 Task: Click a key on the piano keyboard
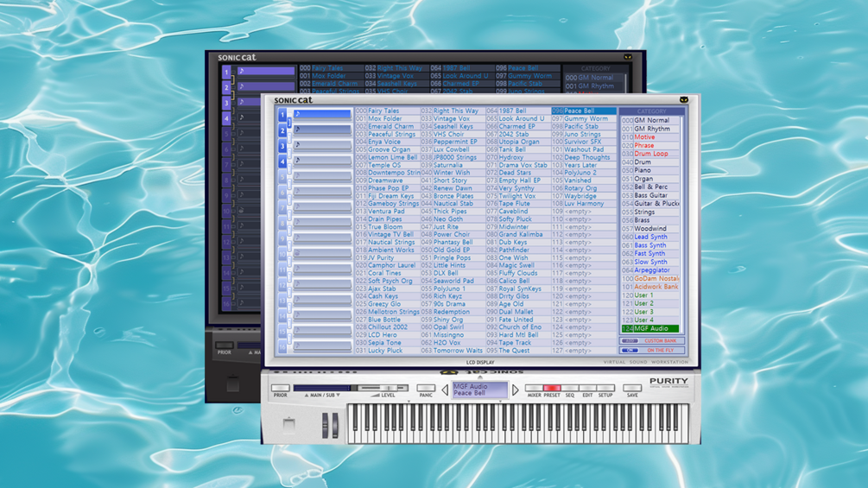tap(518, 424)
